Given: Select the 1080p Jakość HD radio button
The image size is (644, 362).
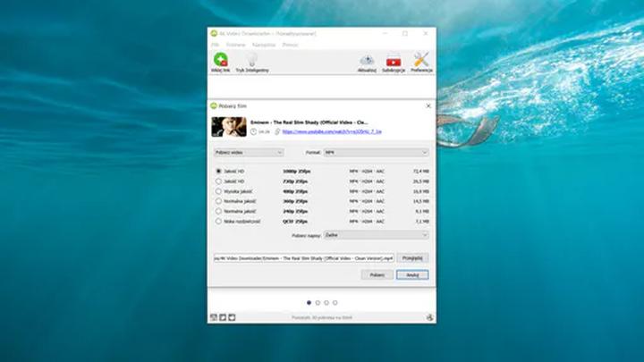Looking at the screenshot, I should [217, 171].
